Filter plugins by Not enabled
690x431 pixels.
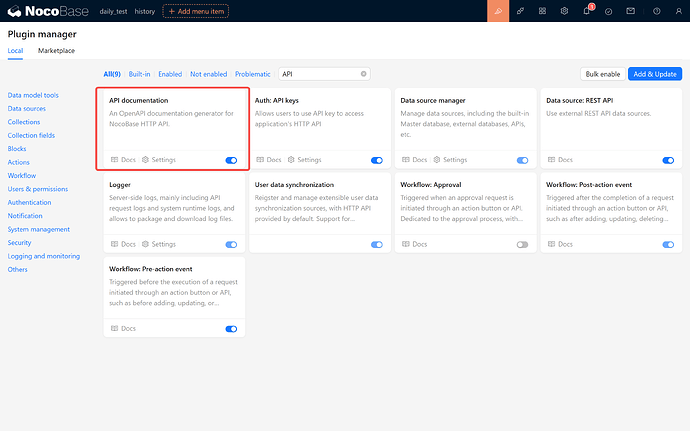(209, 74)
